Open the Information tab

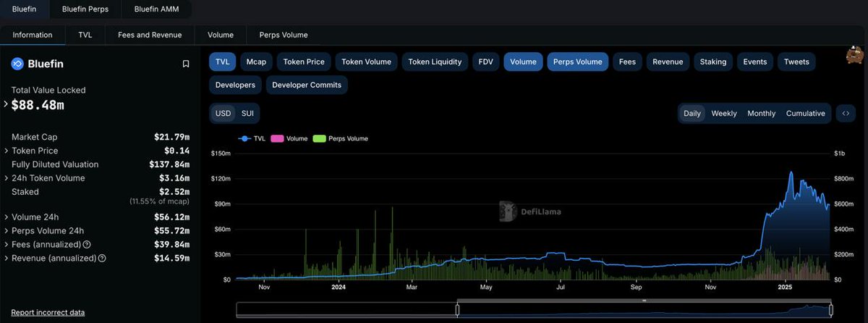33,35
